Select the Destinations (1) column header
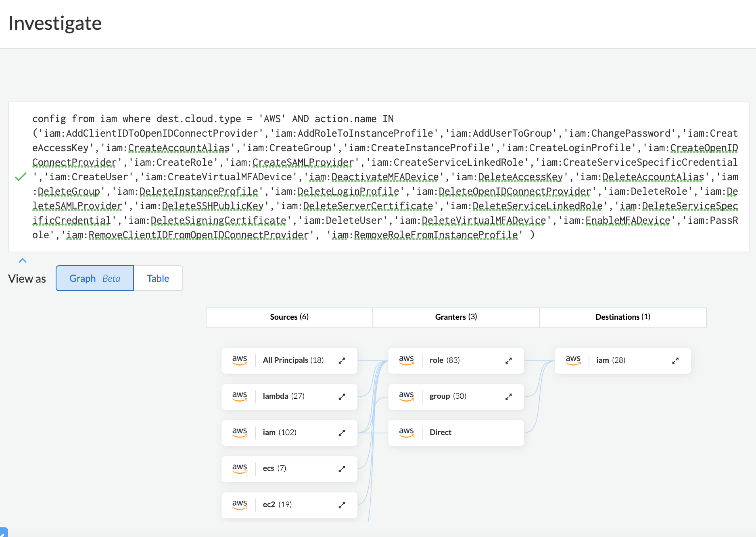 pyautogui.click(x=622, y=317)
